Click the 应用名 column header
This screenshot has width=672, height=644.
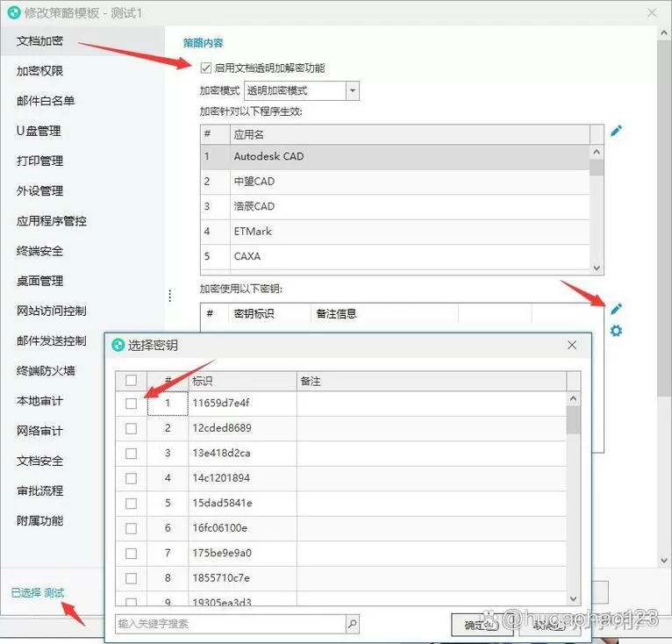pyautogui.click(x=410, y=134)
